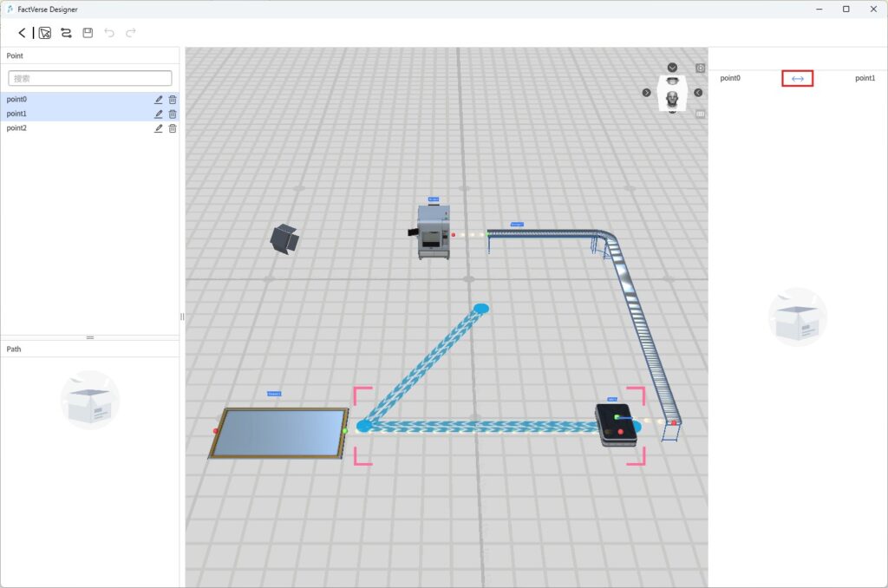Save the scene with the disk icon

[88, 33]
